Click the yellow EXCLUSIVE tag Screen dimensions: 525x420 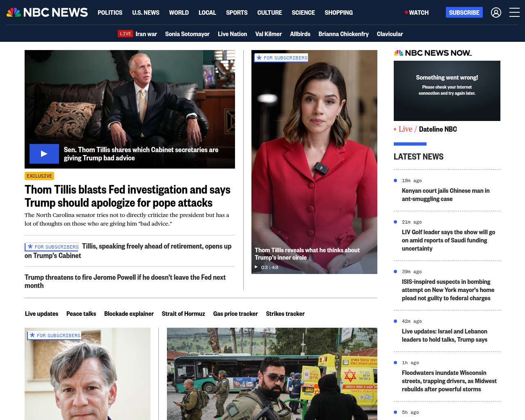tap(39, 176)
